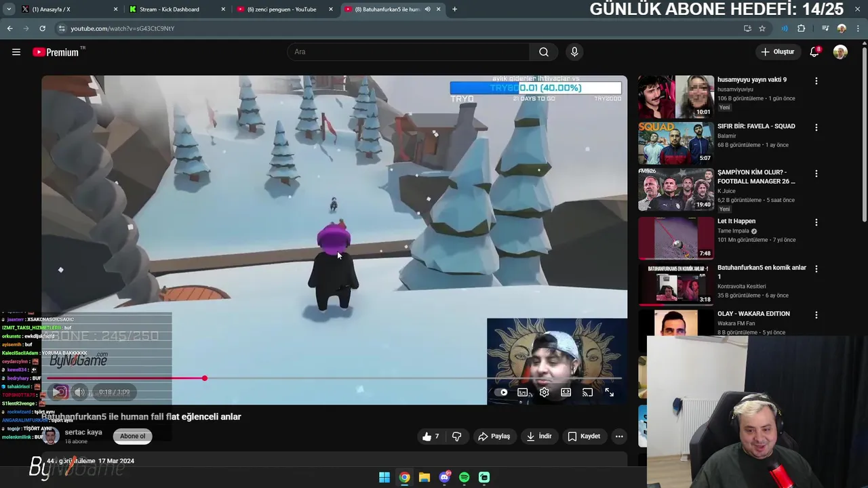Open Spotify from the taskbar
Image resolution: width=868 pixels, height=488 pixels.
[464, 477]
